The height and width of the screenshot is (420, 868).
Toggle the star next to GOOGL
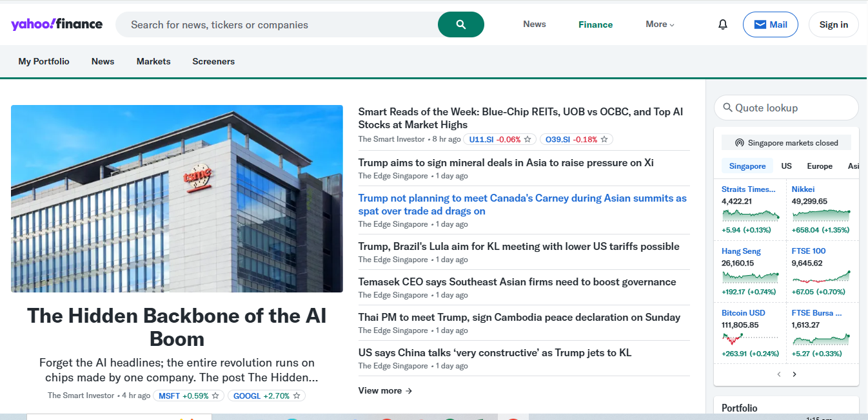point(296,396)
